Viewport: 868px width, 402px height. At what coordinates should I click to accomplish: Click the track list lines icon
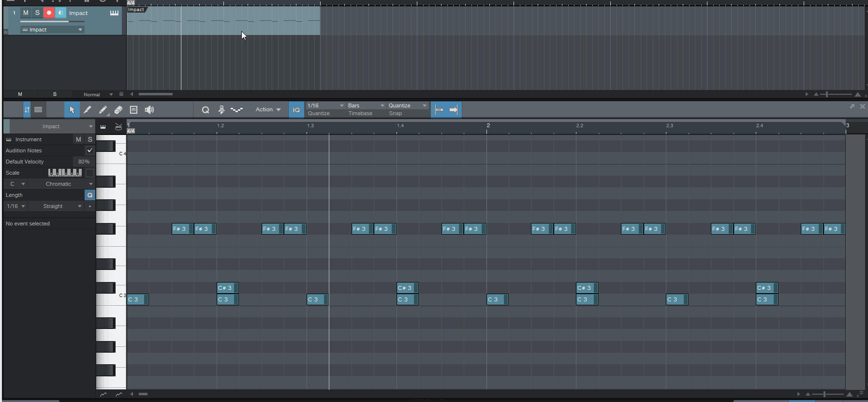pyautogui.click(x=38, y=110)
